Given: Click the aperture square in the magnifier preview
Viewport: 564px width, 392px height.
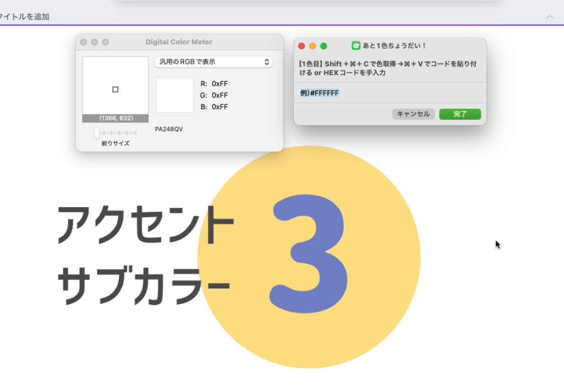Looking at the screenshot, I should (x=115, y=88).
